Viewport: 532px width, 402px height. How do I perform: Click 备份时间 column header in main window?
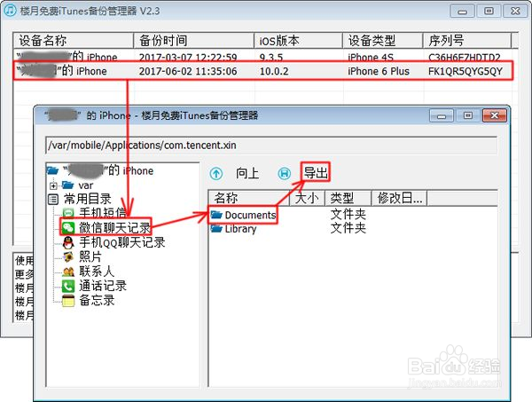point(193,41)
